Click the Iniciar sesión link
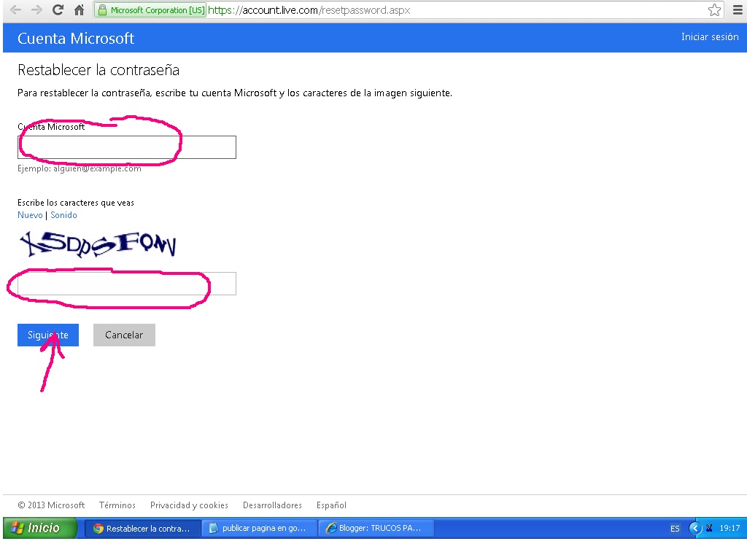This screenshot has height=560, width=747. pos(709,36)
